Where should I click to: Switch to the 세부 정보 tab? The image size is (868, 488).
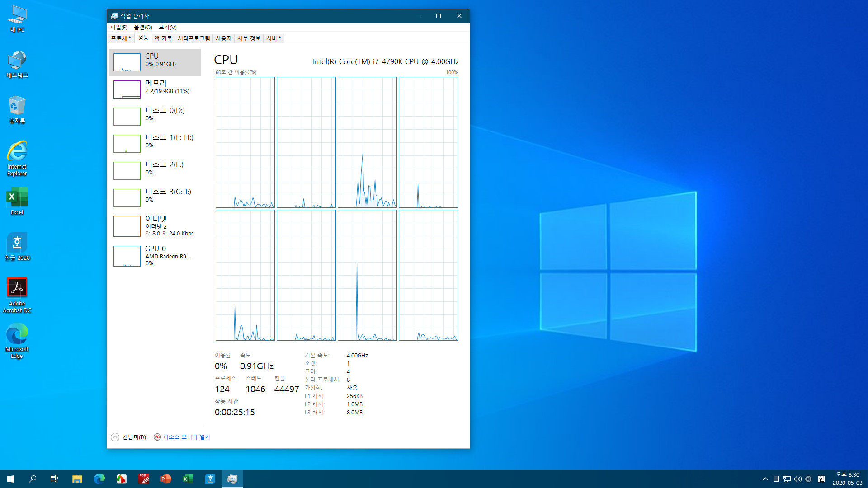coord(249,38)
